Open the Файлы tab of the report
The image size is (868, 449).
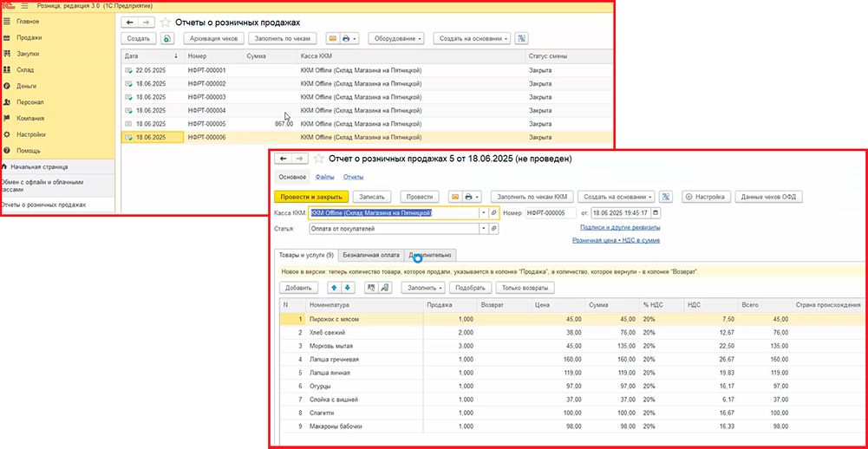[324, 177]
